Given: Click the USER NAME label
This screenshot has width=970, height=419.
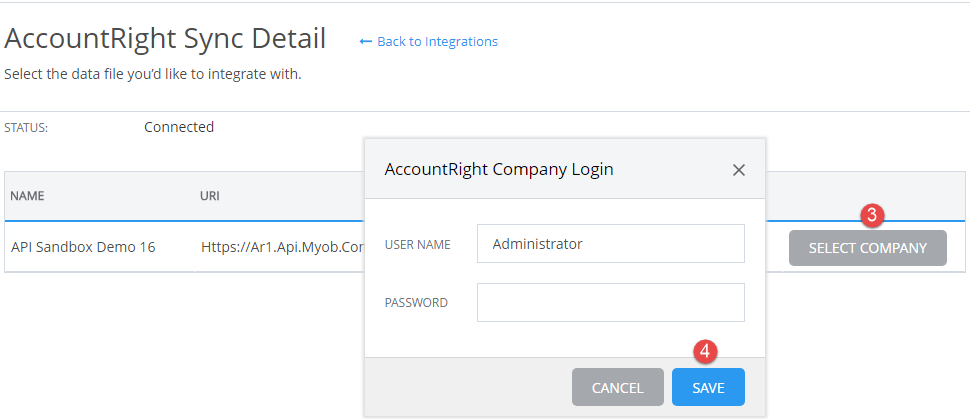Looking at the screenshot, I should pos(418,244).
